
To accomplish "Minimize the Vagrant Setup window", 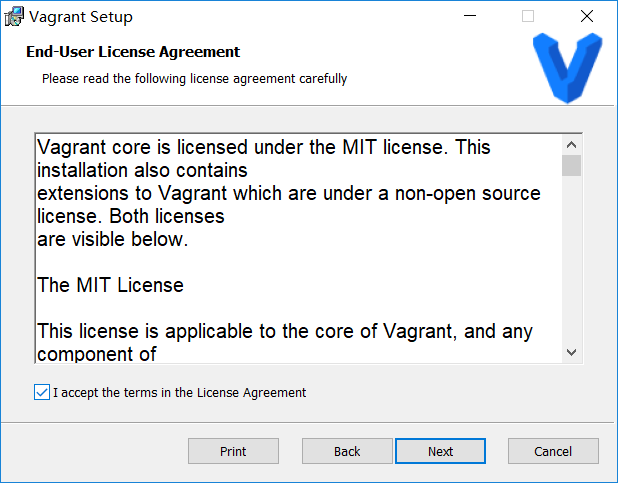I will coord(471,17).
